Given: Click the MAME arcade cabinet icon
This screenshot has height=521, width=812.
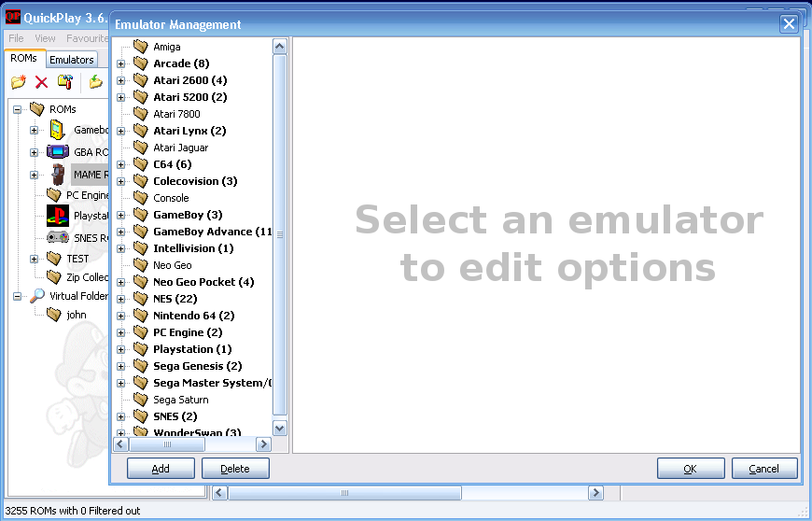Looking at the screenshot, I should 58,174.
